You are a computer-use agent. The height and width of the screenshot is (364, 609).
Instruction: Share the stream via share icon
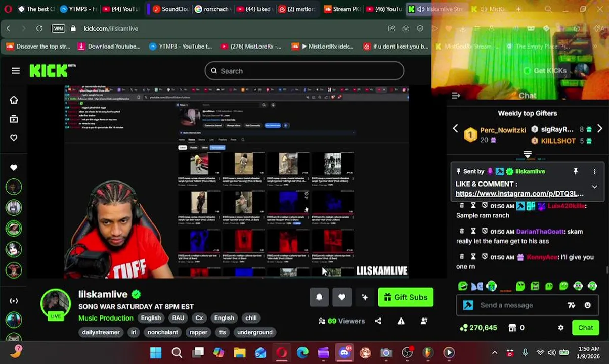click(378, 321)
